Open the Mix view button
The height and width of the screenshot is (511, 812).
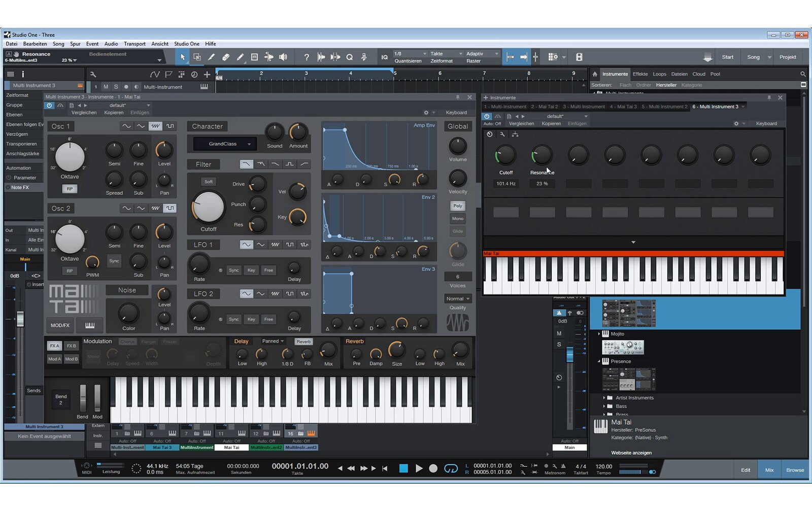pyautogui.click(x=769, y=470)
